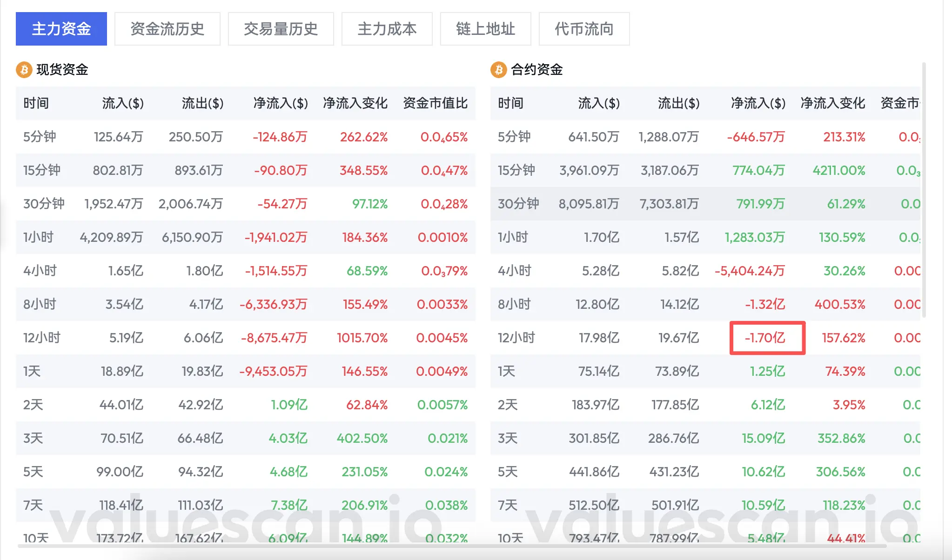Open the 代币流向 tab
The width and height of the screenshot is (952, 560).
584,29
